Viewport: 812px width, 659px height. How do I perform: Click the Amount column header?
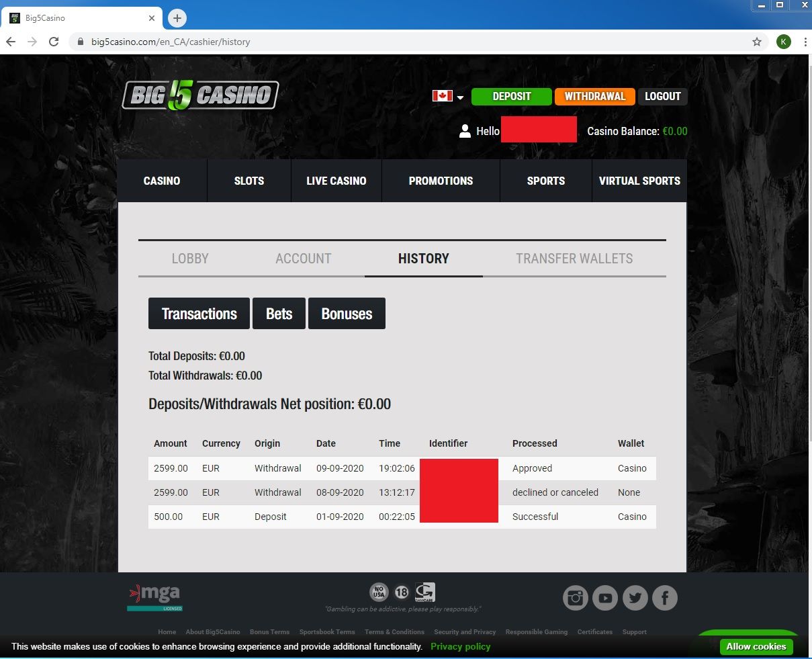(171, 443)
